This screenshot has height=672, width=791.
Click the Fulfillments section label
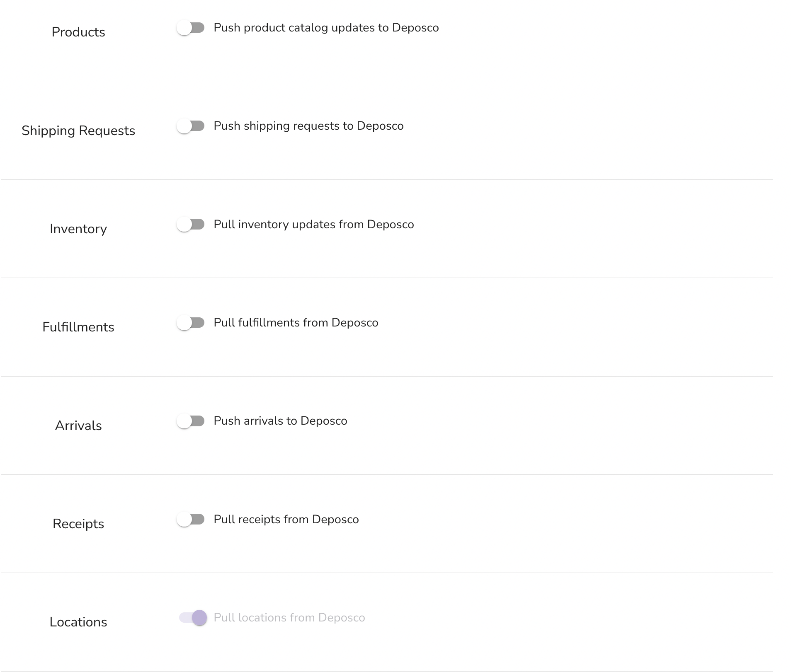(x=78, y=327)
